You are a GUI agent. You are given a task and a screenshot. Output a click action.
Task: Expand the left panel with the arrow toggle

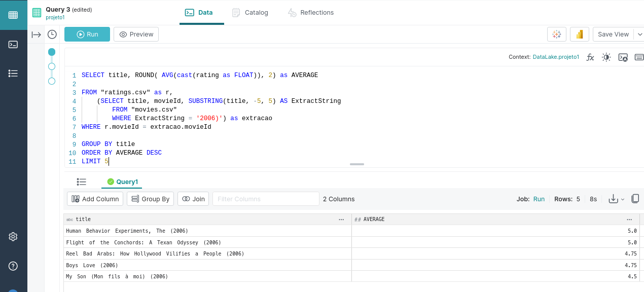pyautogui.click(x=35, y=34)
